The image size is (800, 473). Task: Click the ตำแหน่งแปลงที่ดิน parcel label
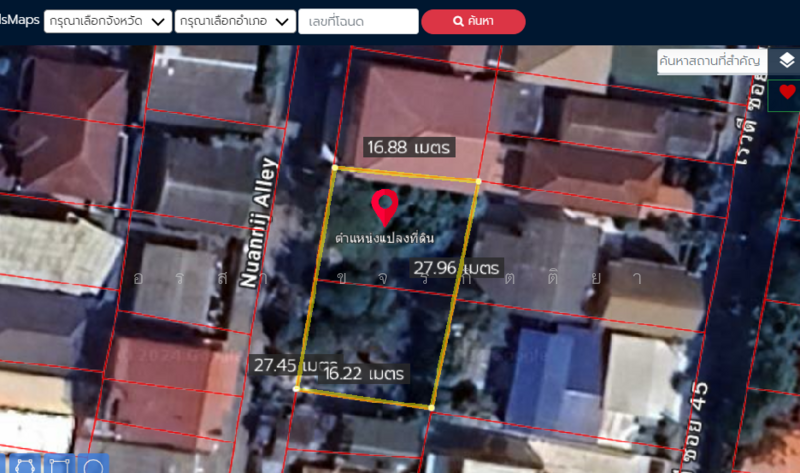point(384,238)
